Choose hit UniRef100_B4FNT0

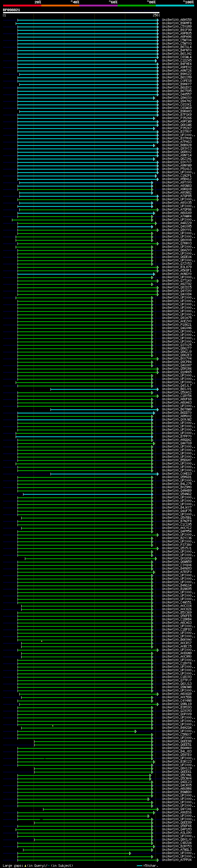point(177,50)
